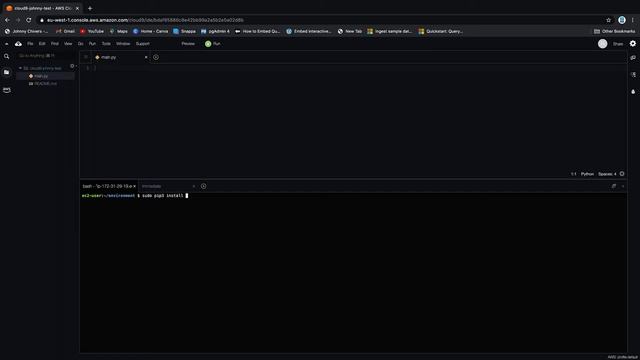Screen dimensions: 640x360
Task: Click the browser address bar
Action: click(x=322, y=20)
